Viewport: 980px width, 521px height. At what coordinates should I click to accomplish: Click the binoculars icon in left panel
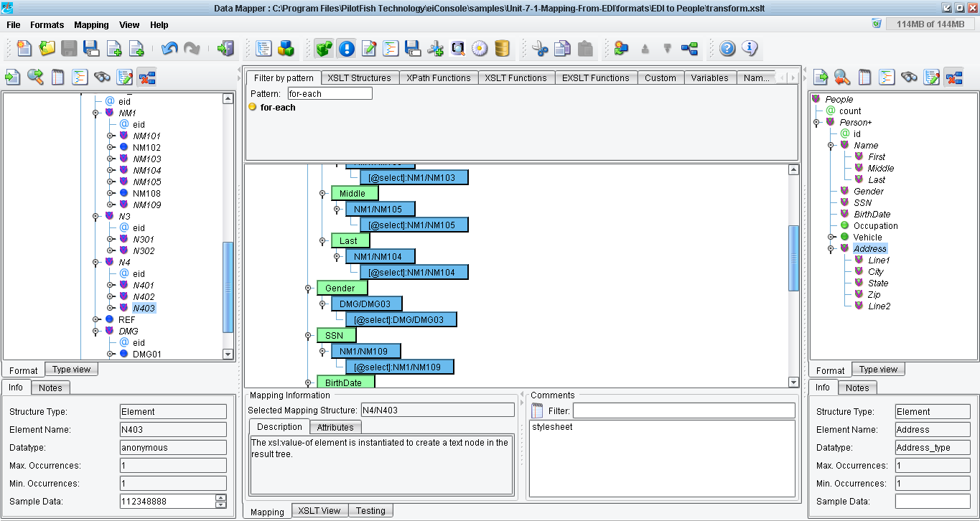coord(102,77)
